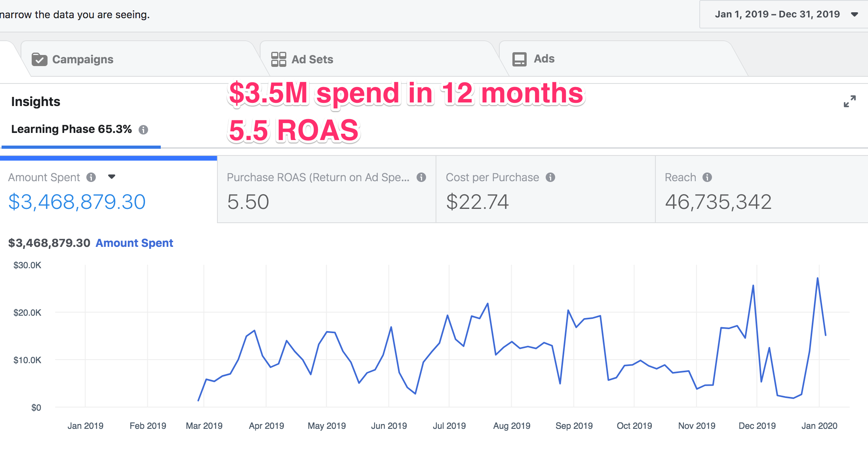The image size is (868, 451).
Task: Select the Cost per Purchase card
Action: (545, 190)
